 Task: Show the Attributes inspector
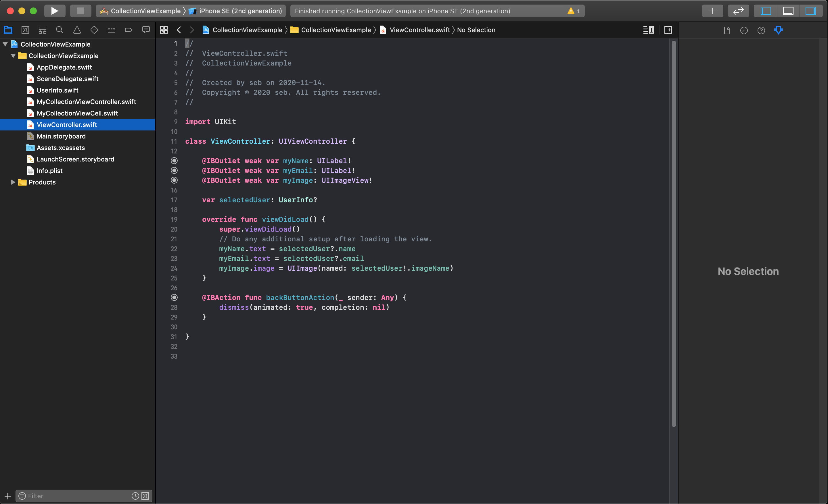point(779,30)
